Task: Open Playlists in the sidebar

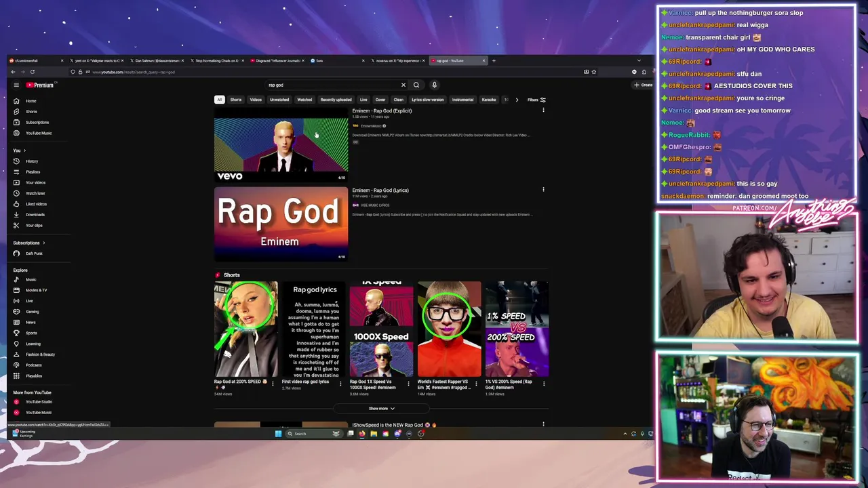Action: [x=33, y=172]
